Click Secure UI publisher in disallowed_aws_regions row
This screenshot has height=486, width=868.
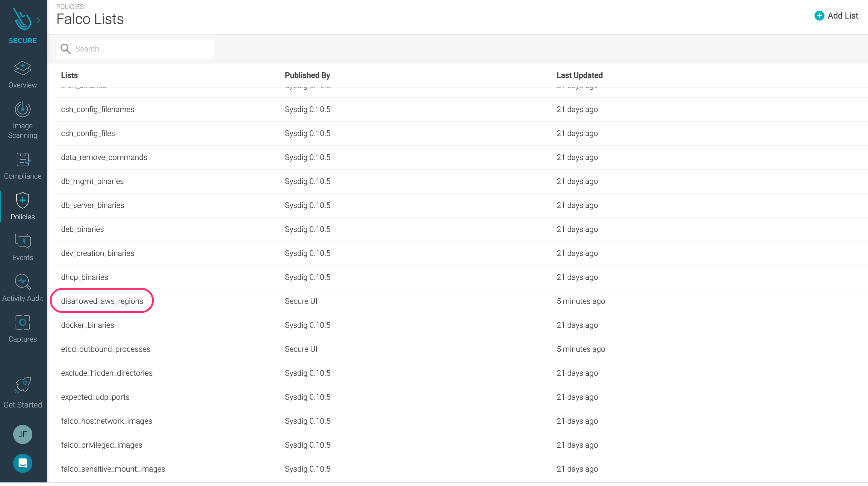point(301,301)
